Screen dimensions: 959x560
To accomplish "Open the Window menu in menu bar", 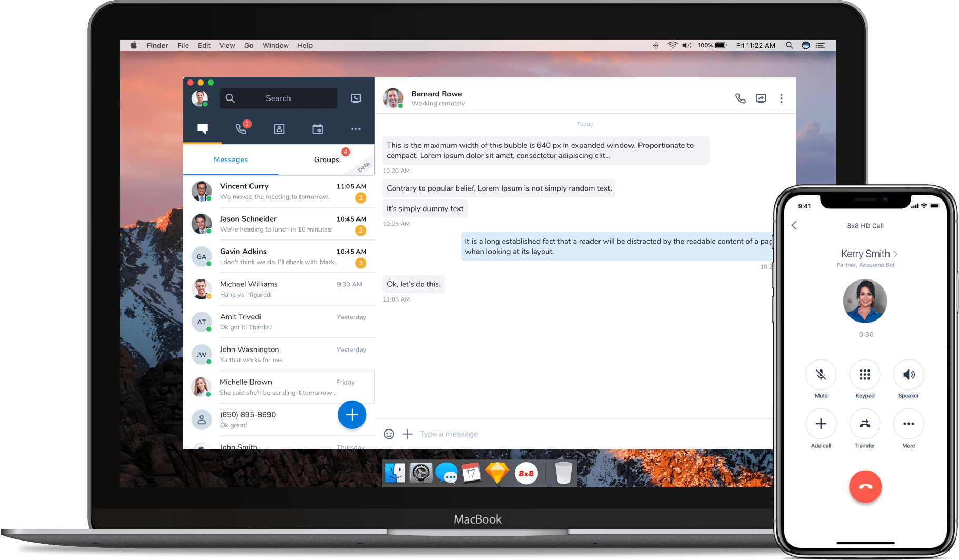I will point(275,46).
